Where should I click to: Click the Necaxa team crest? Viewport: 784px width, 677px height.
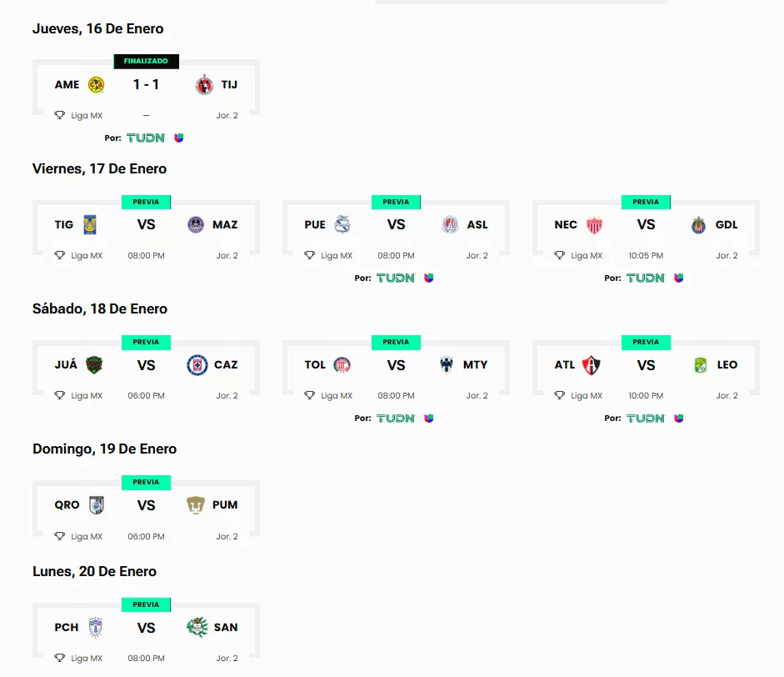click(594, 225)
